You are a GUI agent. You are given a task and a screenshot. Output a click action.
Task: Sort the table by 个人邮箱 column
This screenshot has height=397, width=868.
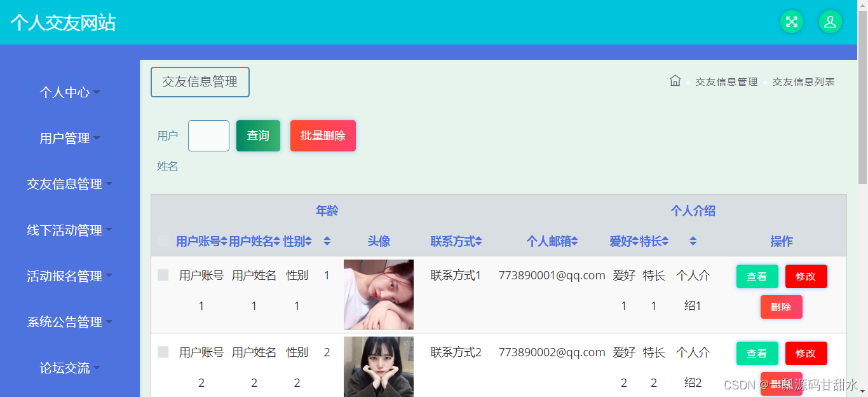[552, 241]
